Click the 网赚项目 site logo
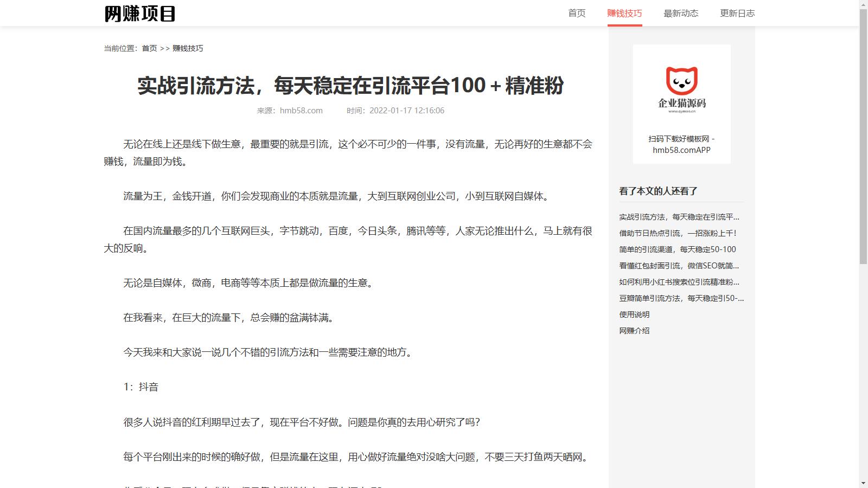 click(x=140, y=14)
